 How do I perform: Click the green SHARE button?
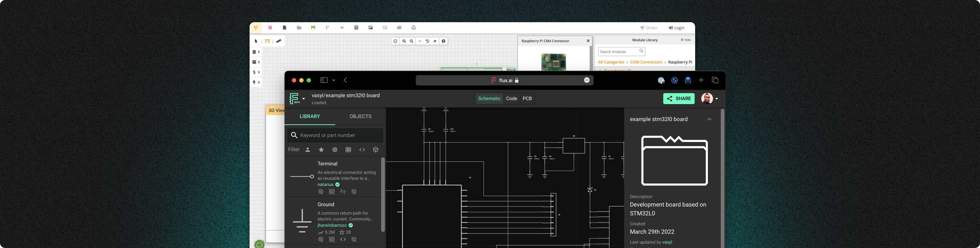click(x=679, y=99)
